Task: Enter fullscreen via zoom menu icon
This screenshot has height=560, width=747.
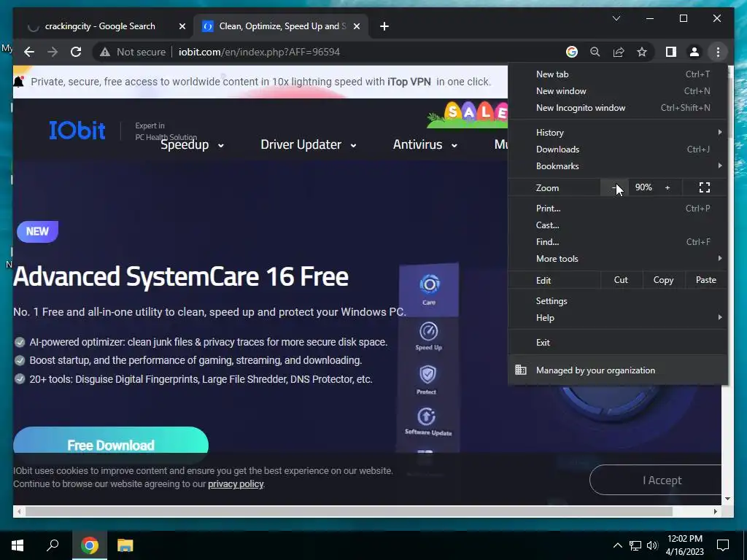Action: click(705, 187)
